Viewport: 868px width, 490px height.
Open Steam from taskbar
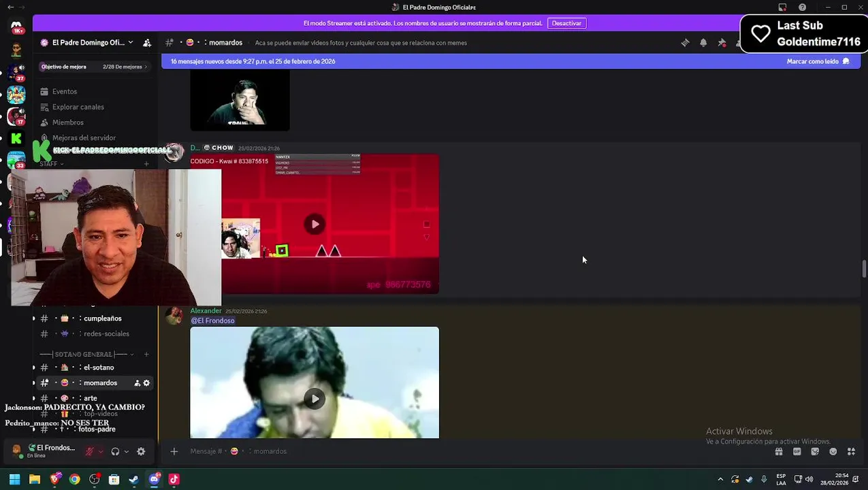click(x=134, y=479)
